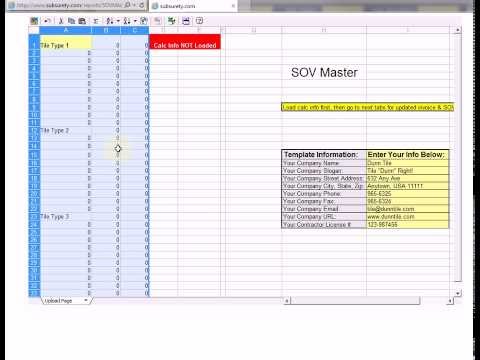480x360 pixels.
Task: Select column A header
Action: pos(65,30)
